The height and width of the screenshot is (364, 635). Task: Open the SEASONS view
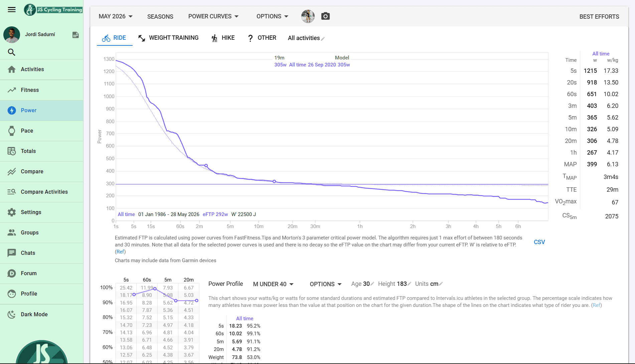160,16
